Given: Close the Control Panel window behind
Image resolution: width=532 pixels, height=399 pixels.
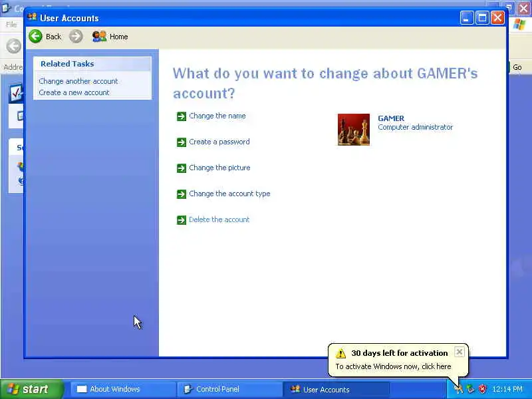Looking at the screenshot, I should point(524,9).
